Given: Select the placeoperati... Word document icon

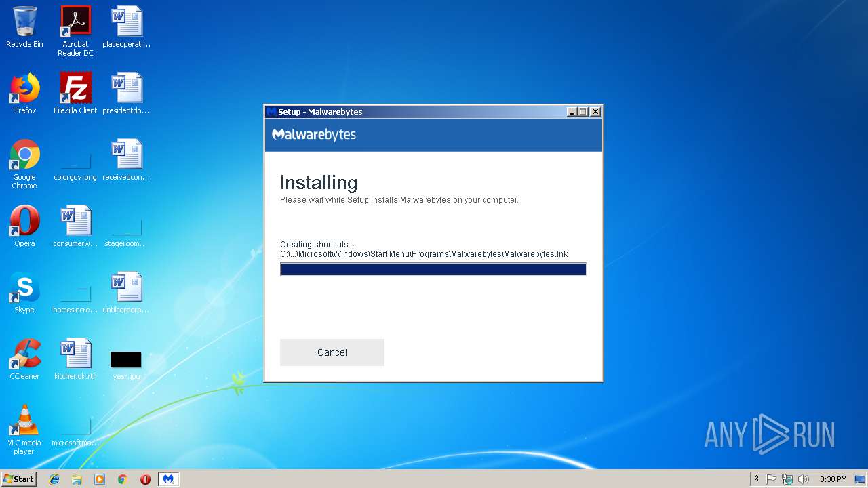Looking at the screenshot, I should coord(127,27).
